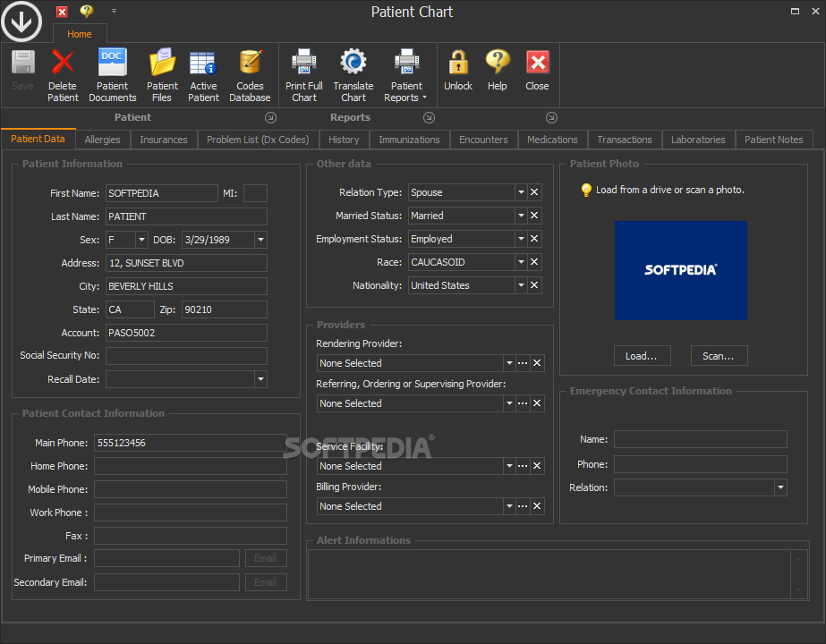Expand the Sex dropdown
The image size is (826, 644).
141,240
